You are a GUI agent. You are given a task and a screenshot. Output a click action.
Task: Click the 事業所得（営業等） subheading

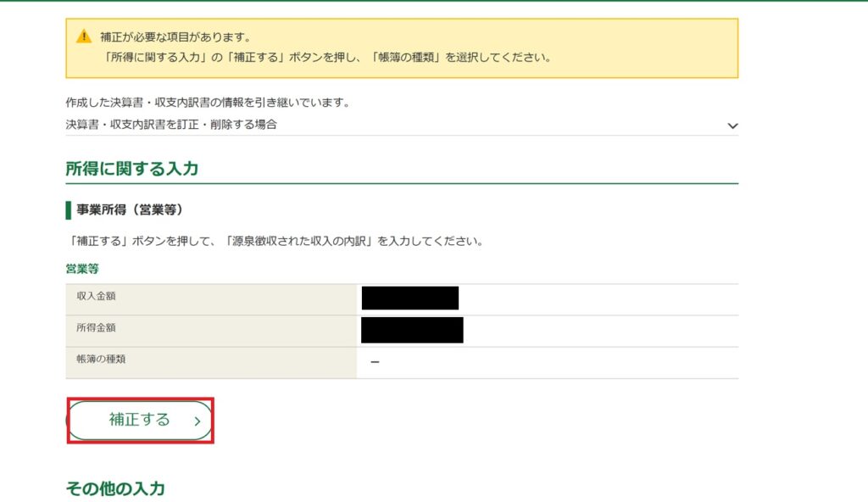click(130, 209)
